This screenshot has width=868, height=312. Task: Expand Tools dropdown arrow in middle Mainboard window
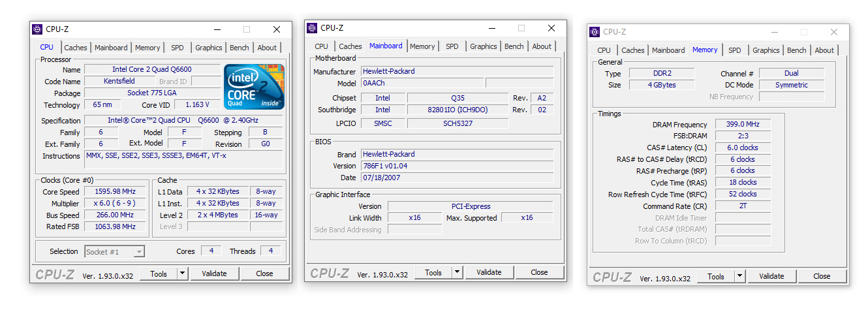coord(457,273)
